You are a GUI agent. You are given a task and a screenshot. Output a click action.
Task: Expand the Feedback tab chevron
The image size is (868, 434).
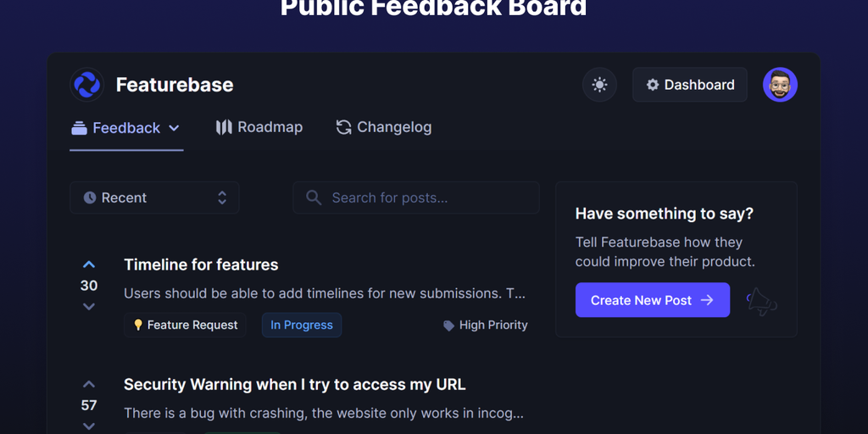point(174,128)
